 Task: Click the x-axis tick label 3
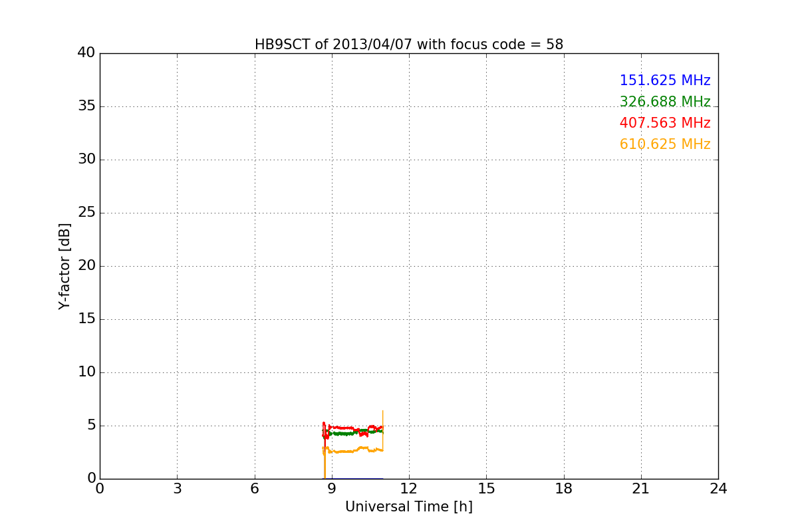tap(177, 489)
